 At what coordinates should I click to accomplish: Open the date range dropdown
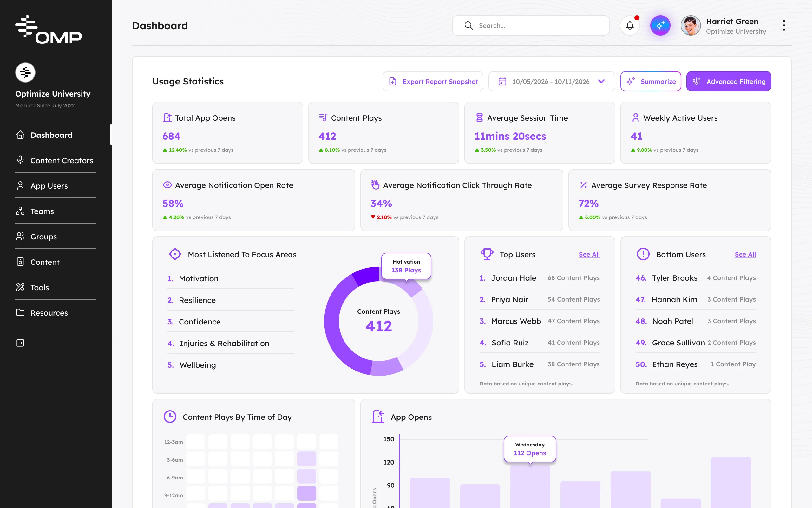click(551, 81)
